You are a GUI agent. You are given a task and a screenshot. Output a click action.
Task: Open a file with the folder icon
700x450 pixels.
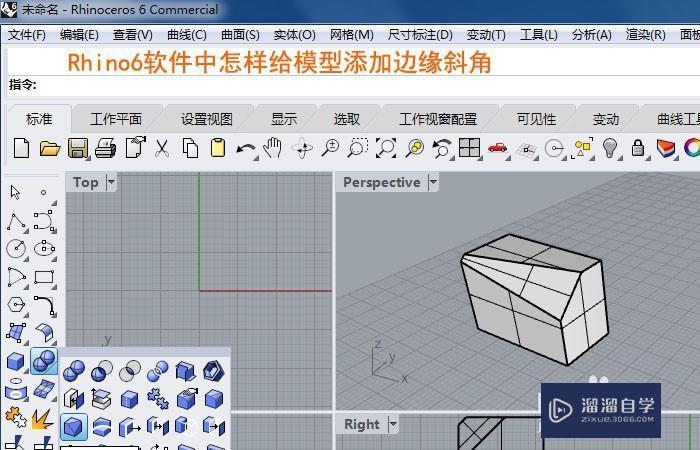click(x=50, y=148)
